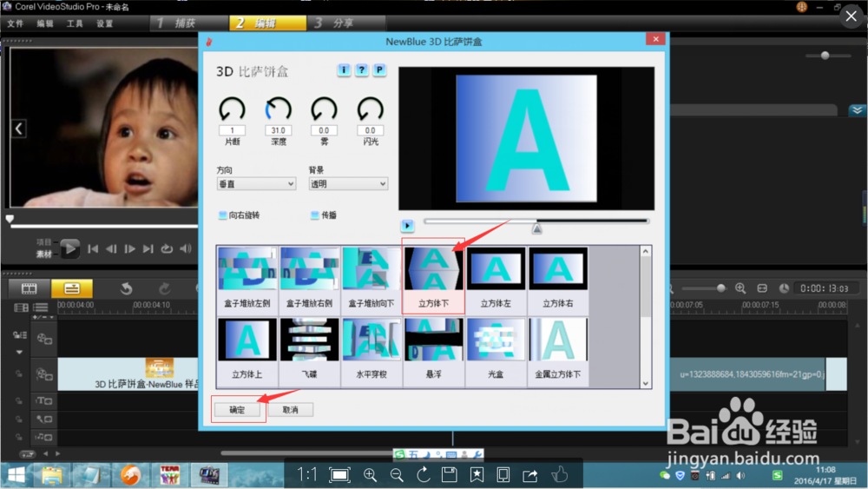Select the 盒子堆放左侧 preset
The width and height of the screenshot is (868, 489).
[247, 279]
